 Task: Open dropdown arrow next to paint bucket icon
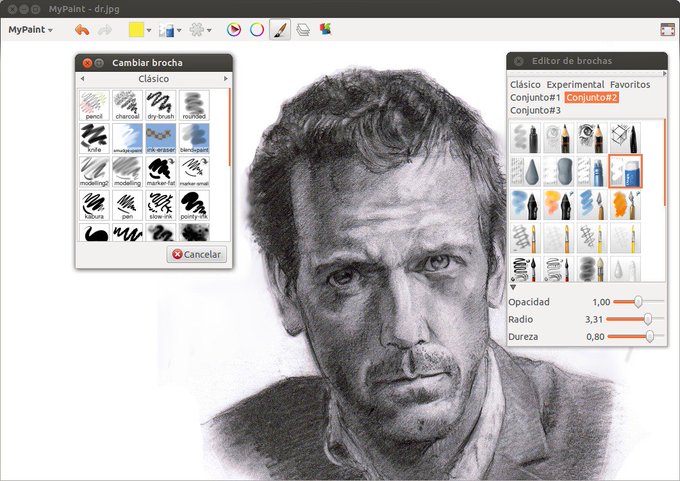[179, 30]
